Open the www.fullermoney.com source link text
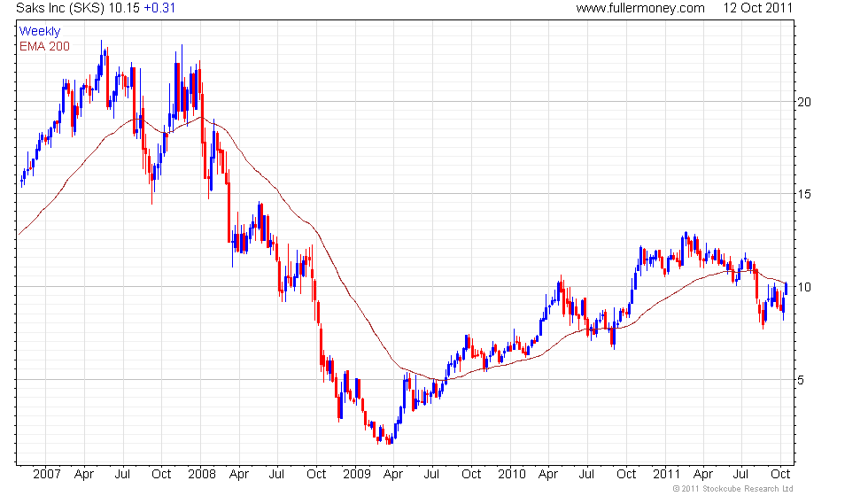The width and height of the screenshot is (868, 496). tap(639, 8)
